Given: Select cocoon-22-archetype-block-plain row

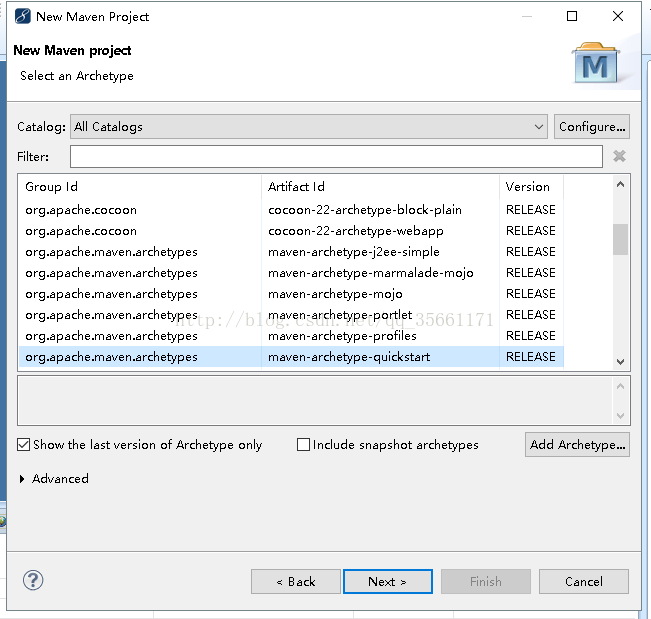Looking at the screenshot, I should [291, 210].
